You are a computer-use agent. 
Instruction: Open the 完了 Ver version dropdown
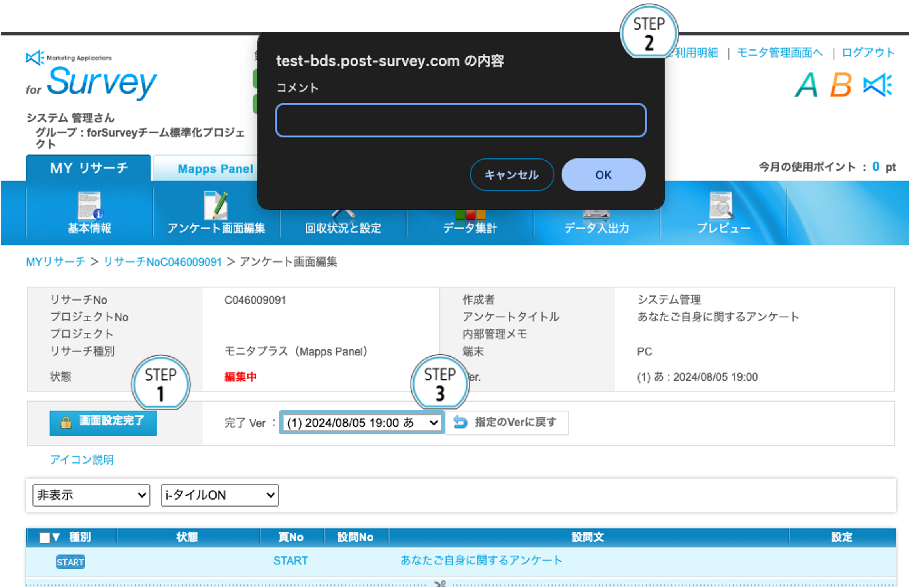361,423
